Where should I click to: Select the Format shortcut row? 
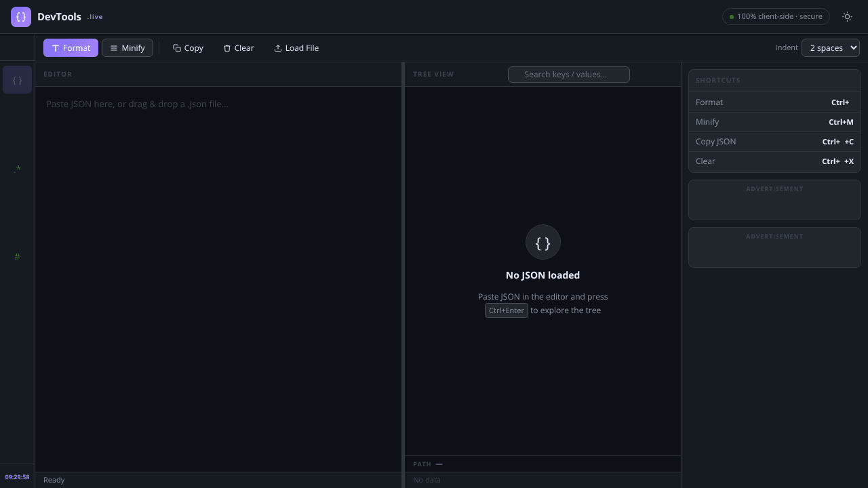coord(774,102)
